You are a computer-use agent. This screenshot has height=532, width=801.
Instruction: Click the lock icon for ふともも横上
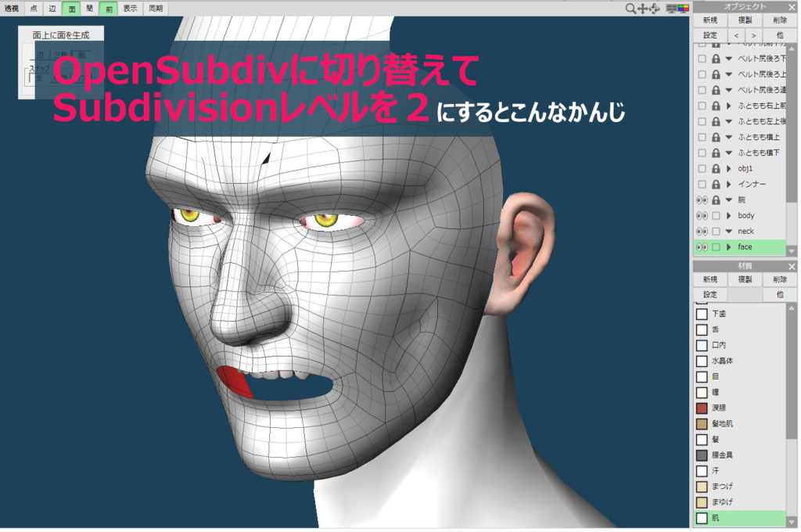point(717,137)
